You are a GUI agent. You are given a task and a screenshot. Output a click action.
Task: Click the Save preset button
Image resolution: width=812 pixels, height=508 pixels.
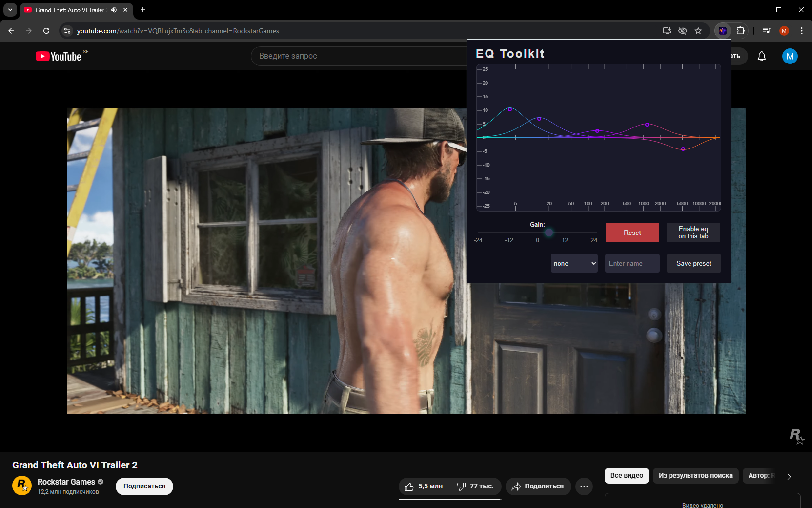click(694, 264)
